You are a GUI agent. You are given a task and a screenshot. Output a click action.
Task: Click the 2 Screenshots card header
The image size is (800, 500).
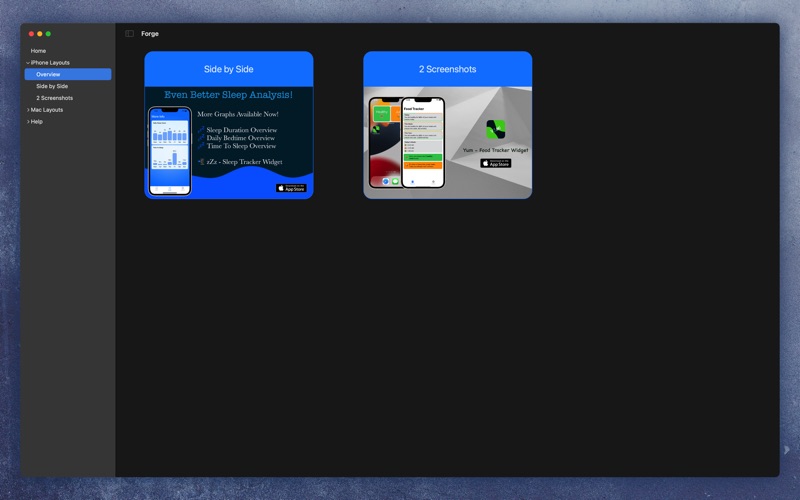pyautogui.click(x=447, y=69)
